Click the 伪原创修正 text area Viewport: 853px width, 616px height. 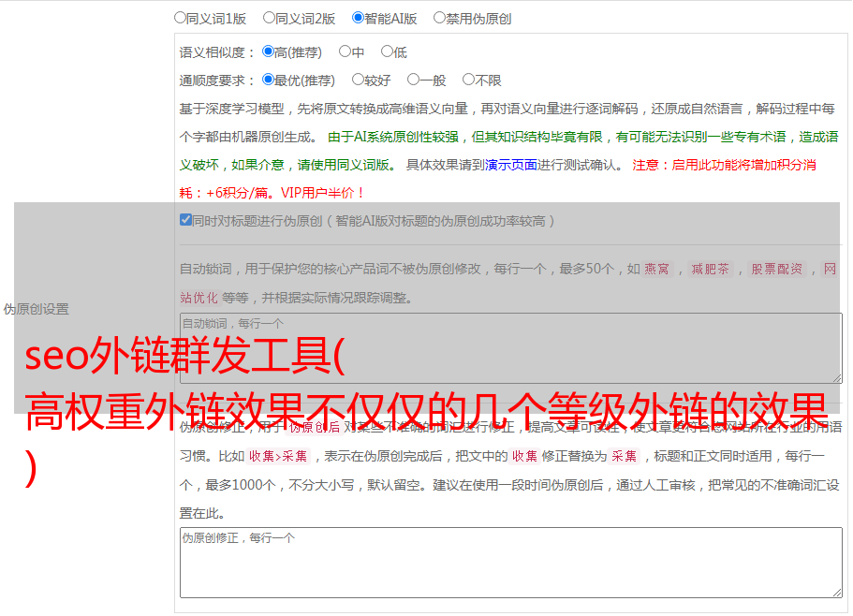click(511, 563)
